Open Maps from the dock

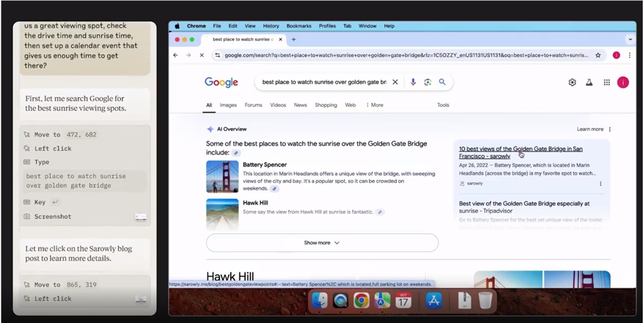click(383, 300)
